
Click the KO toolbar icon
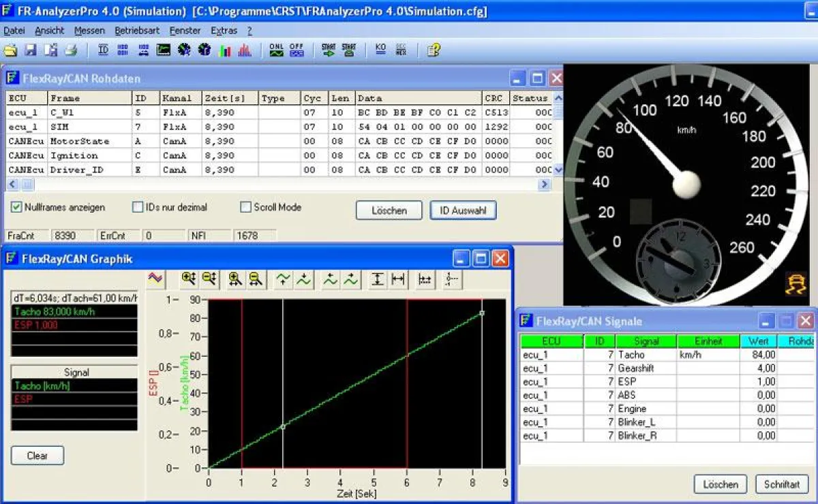click(380, 50)
